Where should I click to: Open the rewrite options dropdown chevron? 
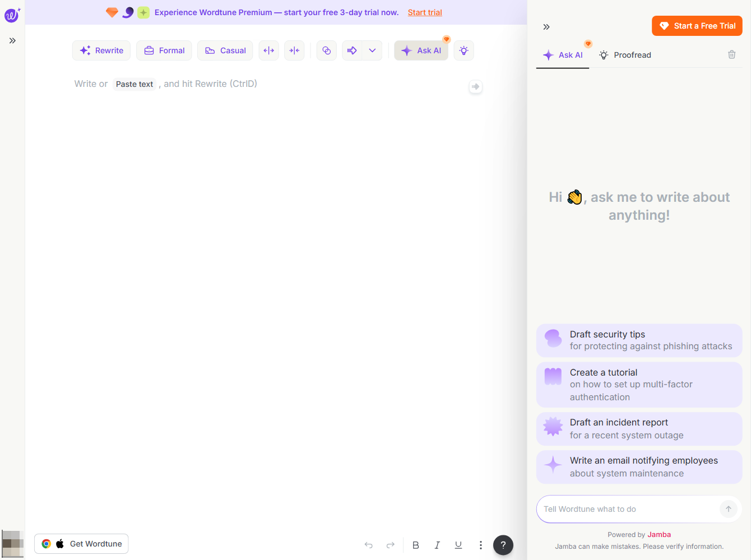point(372,50)
